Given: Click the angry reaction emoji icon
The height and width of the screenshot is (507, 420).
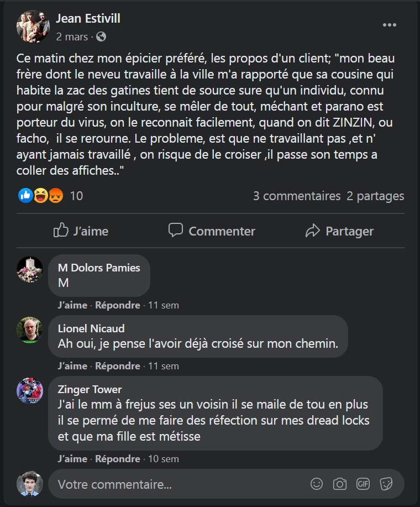Looking at the screenshot, I should (56, 195).
